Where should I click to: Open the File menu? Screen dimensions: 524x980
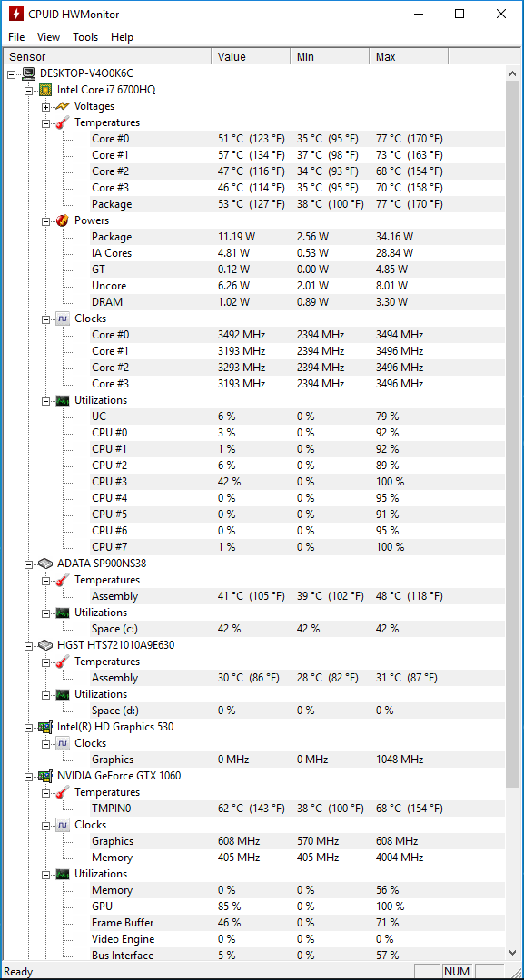click(17, 37)
